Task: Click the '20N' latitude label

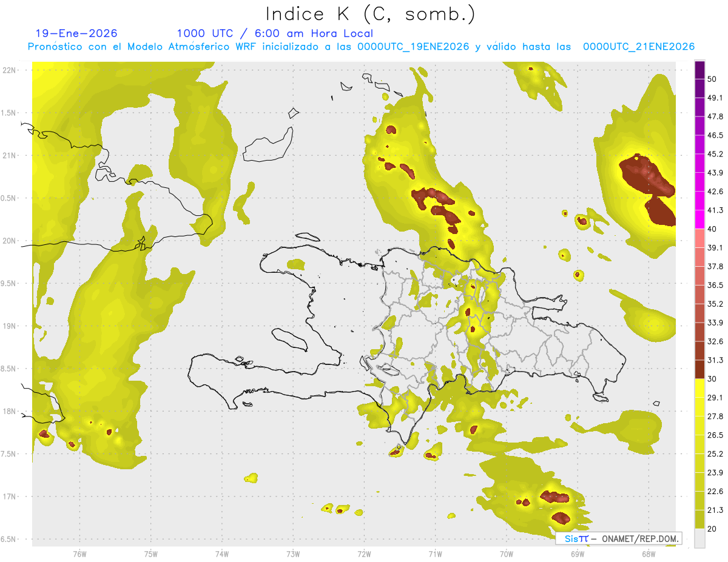Action: [10, 241]
